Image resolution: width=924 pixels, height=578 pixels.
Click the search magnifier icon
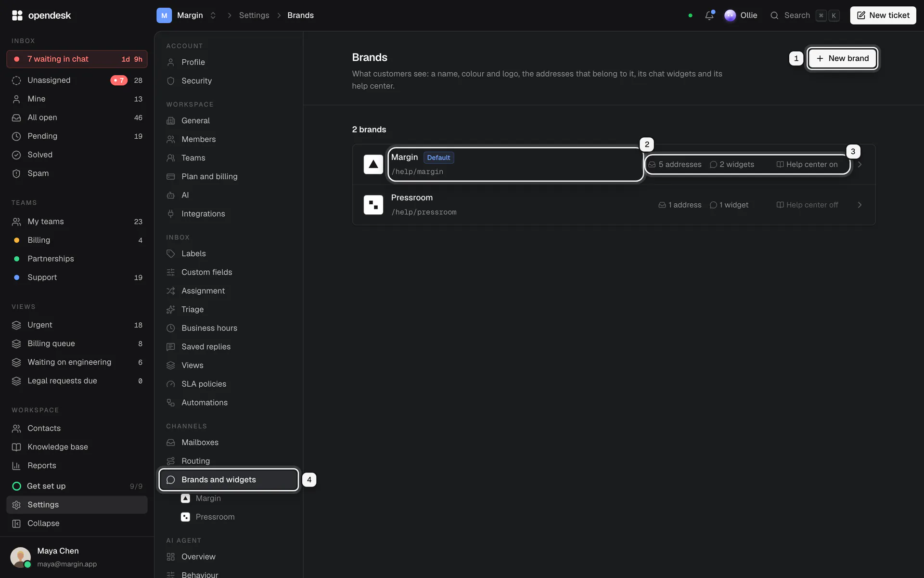pos(774,15)
